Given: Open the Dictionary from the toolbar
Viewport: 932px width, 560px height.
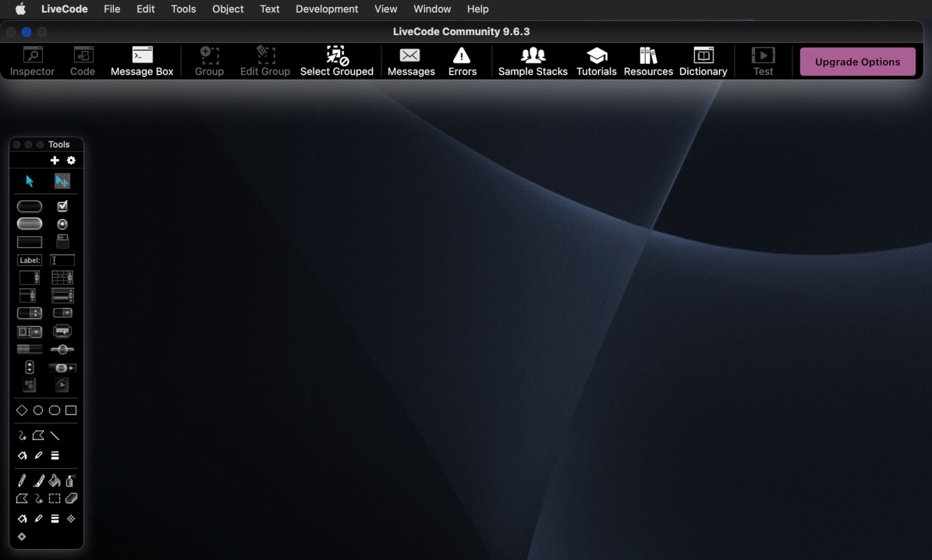Looking at the screenshot, I should click(703, 62).
